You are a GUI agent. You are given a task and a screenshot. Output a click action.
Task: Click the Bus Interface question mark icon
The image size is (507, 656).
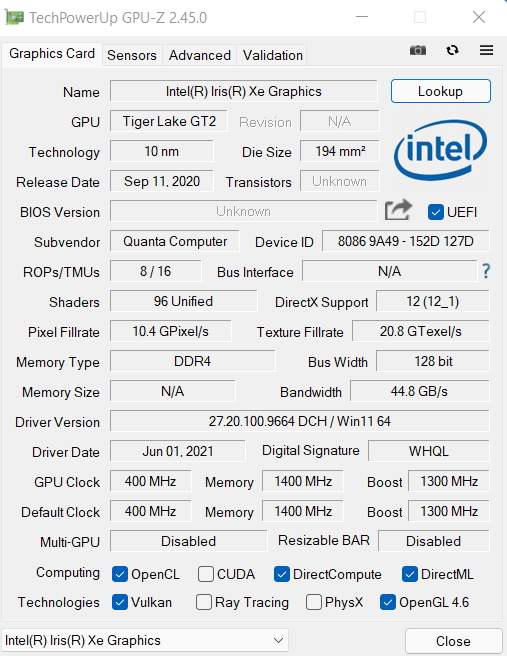486,271
